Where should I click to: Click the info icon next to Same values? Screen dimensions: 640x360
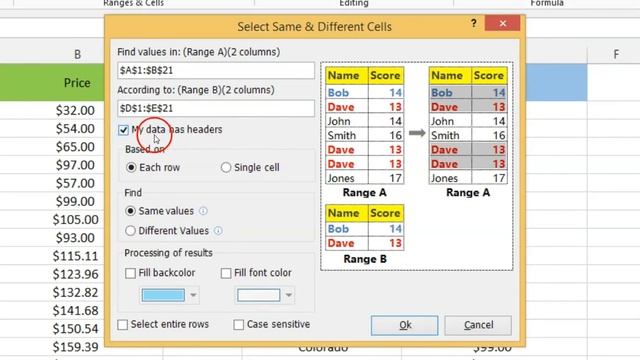(x=203, y=211)
